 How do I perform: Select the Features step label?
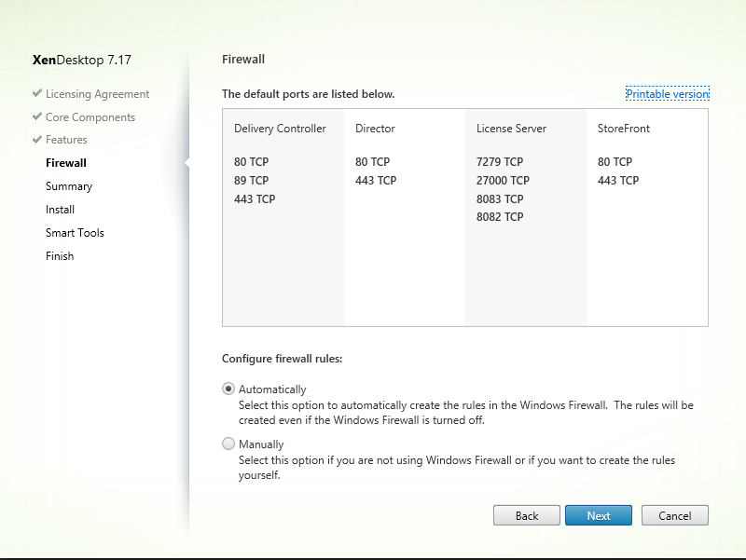pos(66,140)
